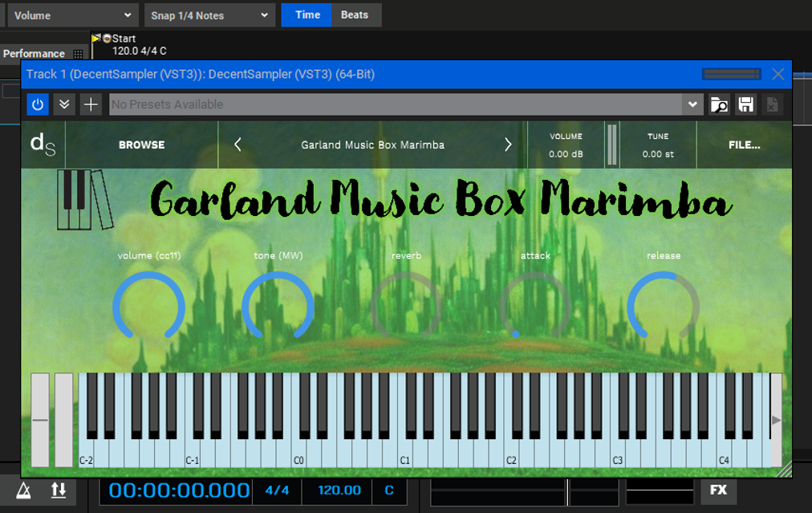Expand presets list with the arrow
The height and width of the screenshot is (513, 812).
(692, 104)
